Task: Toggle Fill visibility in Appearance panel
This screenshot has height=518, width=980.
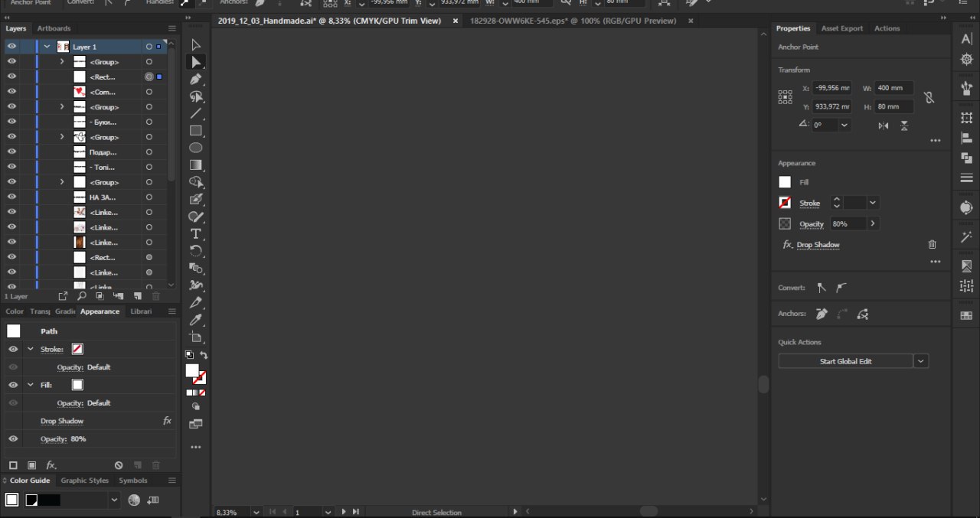Action: [x=13, y=385]
